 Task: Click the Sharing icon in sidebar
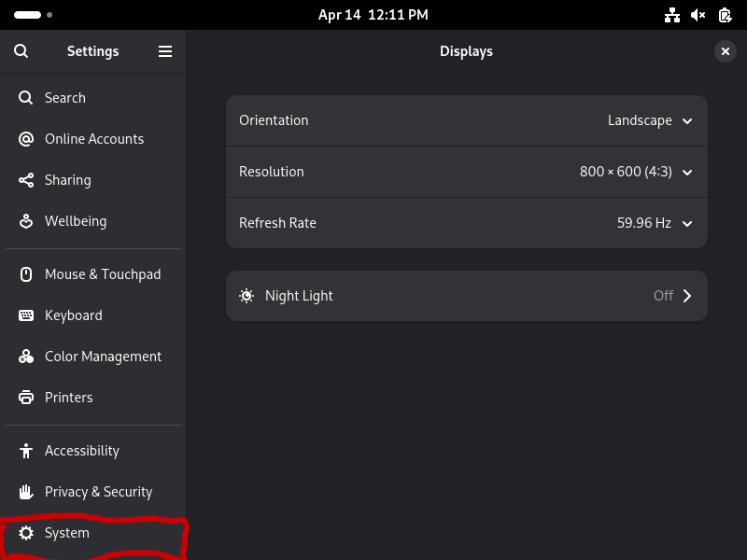(26, 180)
